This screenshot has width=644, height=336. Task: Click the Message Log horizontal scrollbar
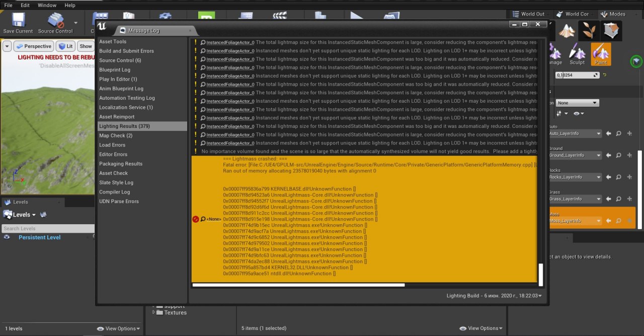[298, 285]
